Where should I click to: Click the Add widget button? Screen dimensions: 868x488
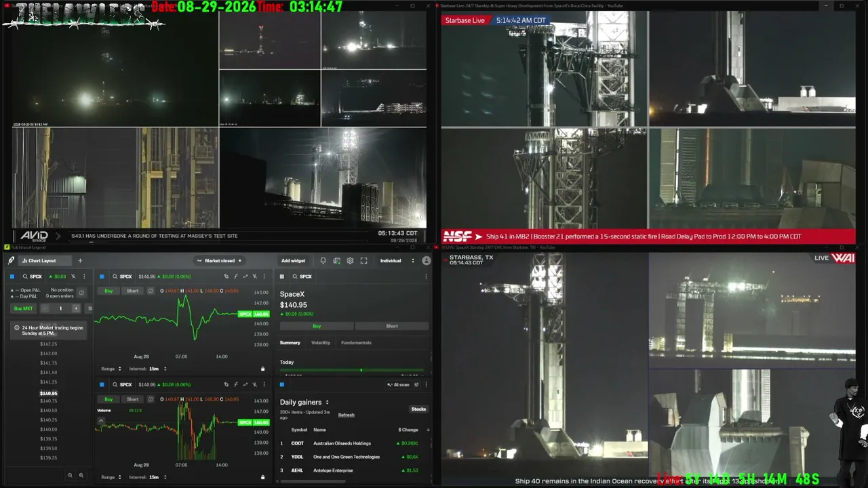[x=293, y=261]
